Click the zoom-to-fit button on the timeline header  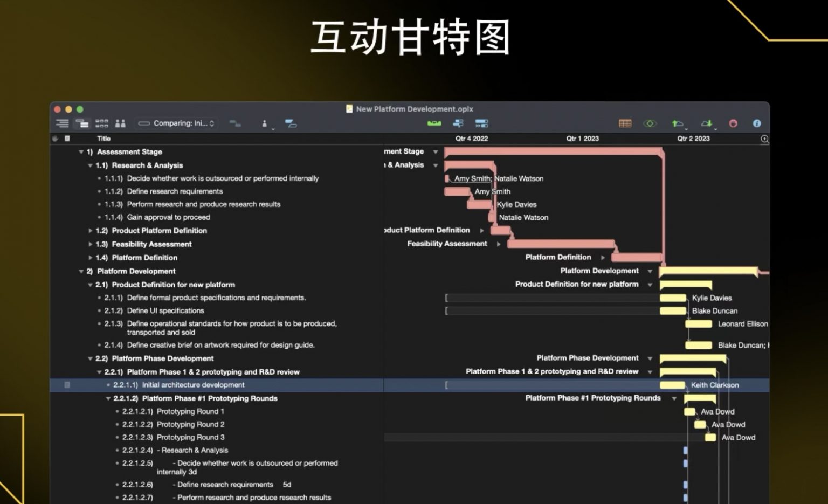(x=764, y=139)
